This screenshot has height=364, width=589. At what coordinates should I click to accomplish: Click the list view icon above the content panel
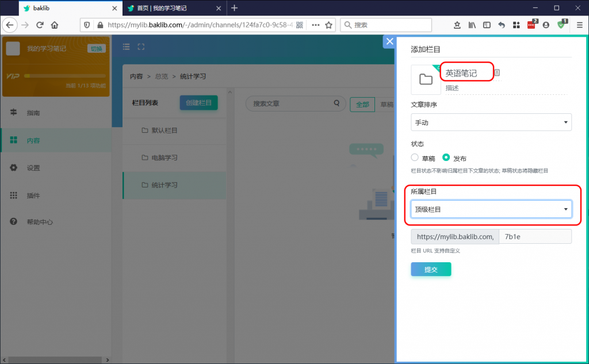tap(127, 47)
